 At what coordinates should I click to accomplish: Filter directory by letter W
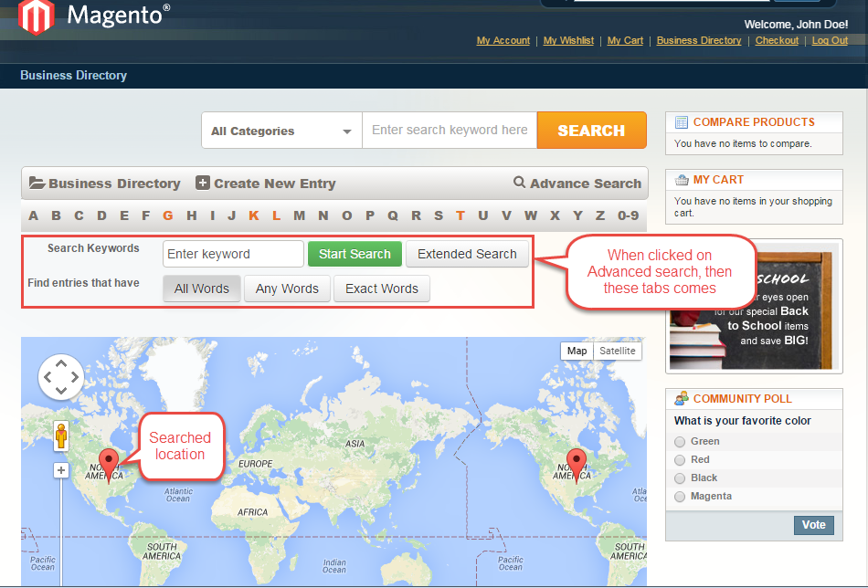coord(530,215)
